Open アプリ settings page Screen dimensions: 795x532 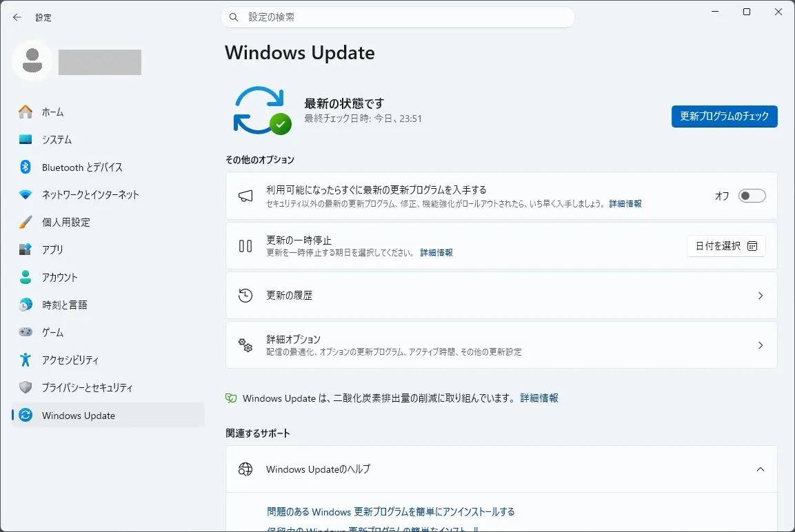coord(108,249)
